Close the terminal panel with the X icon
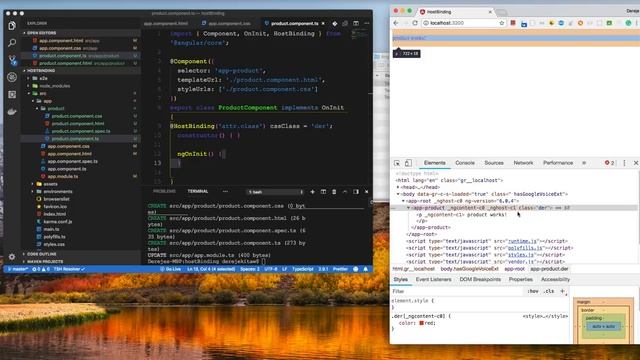Viewport: 640px width, 360px height. (366, 191)
